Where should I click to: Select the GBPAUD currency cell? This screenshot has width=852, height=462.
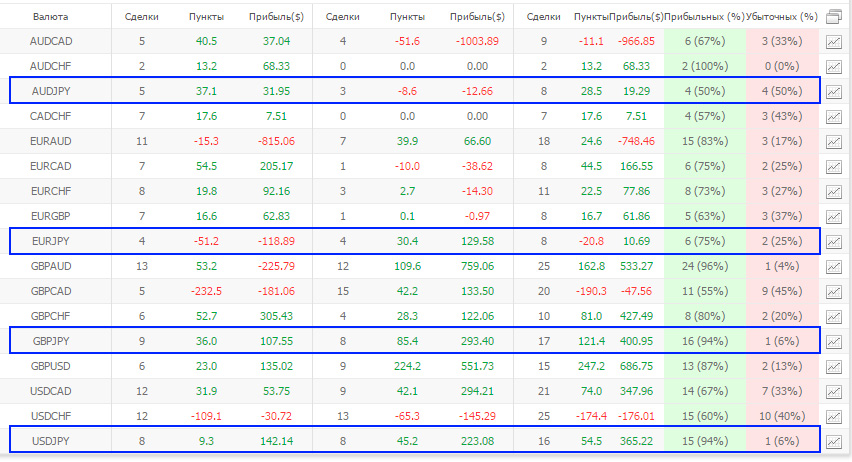pyautogui.click(x=51, y=266)
